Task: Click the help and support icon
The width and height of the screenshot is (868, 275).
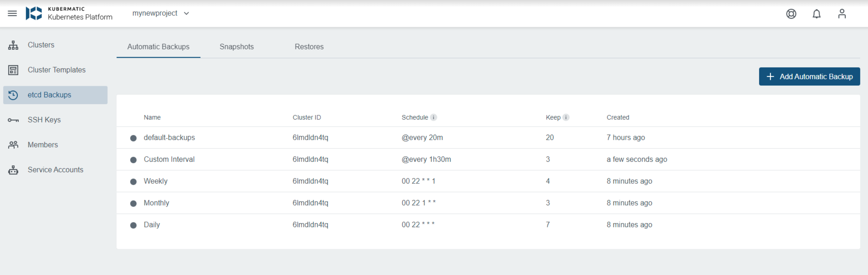Action: click(x=791, y=14)
